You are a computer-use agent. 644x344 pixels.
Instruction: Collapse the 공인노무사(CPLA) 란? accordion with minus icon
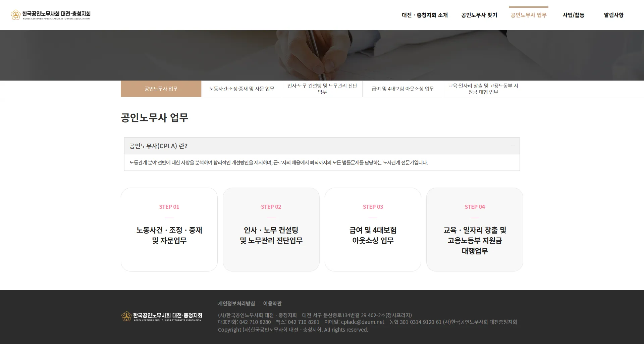(513, 146)
